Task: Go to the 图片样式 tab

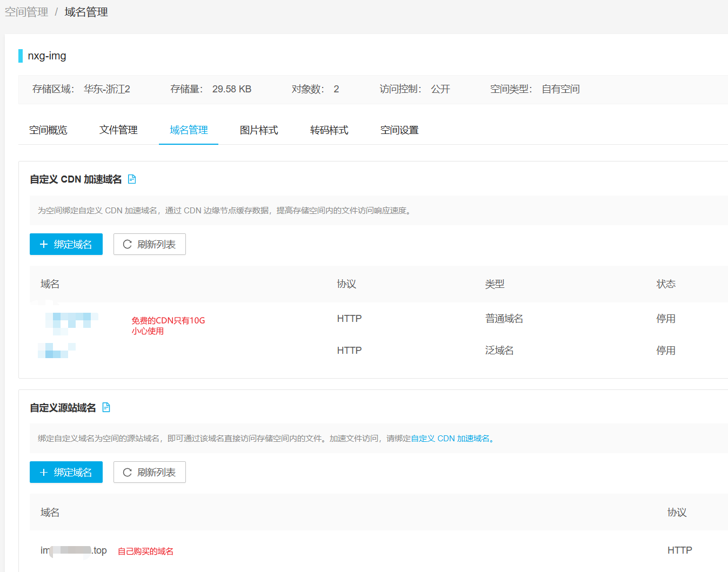Action: coord(259,130)
